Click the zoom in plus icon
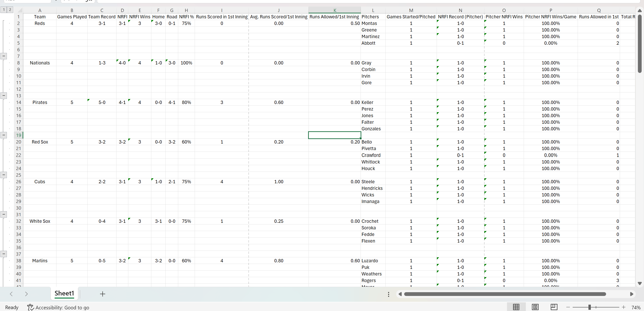644x311 pixels. (x=624, y=307)
